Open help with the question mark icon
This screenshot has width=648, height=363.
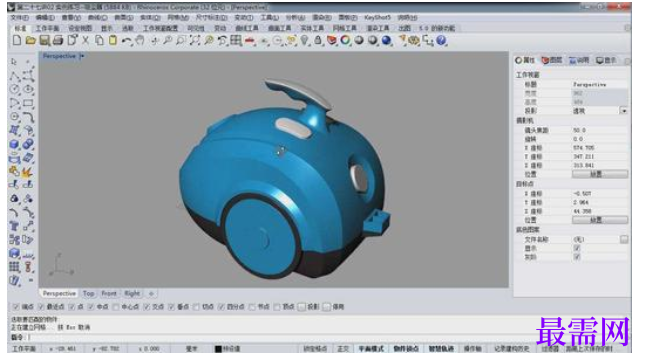pos(441,40)
